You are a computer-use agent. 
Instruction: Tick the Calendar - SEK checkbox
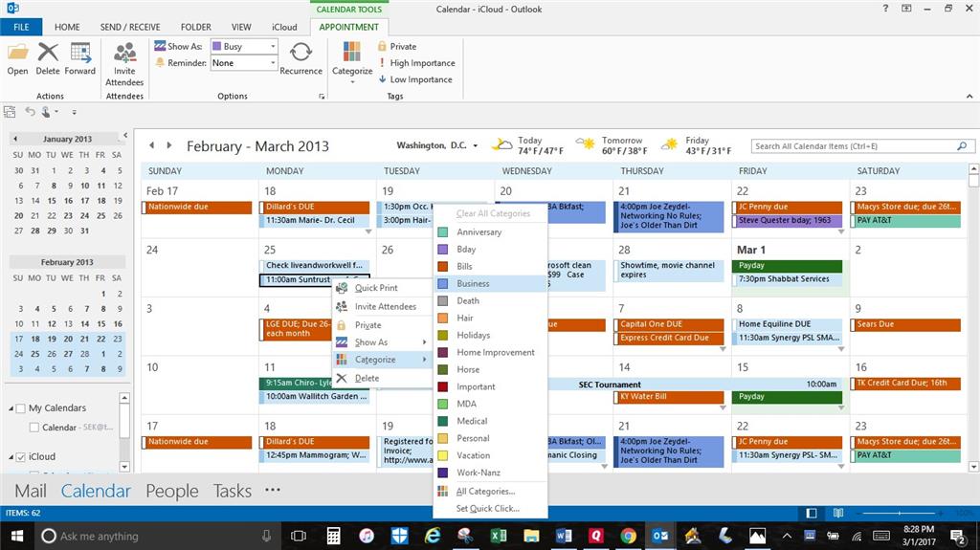pos(34,428)
